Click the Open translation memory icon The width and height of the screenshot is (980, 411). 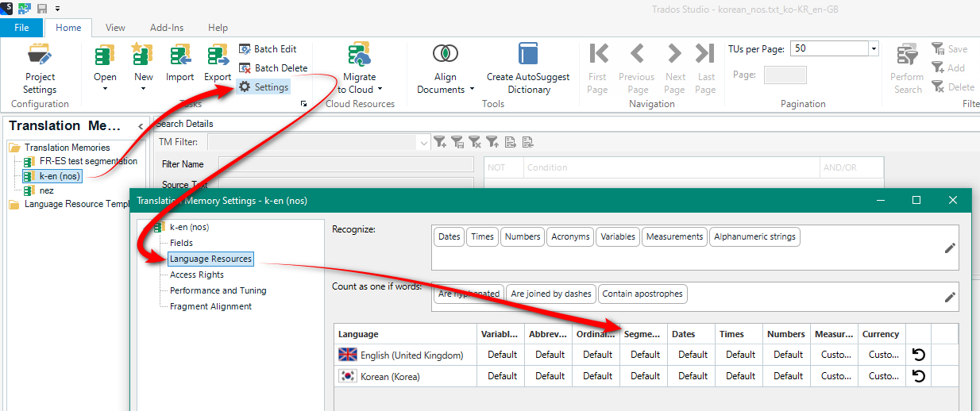click(x=105, y=56)
